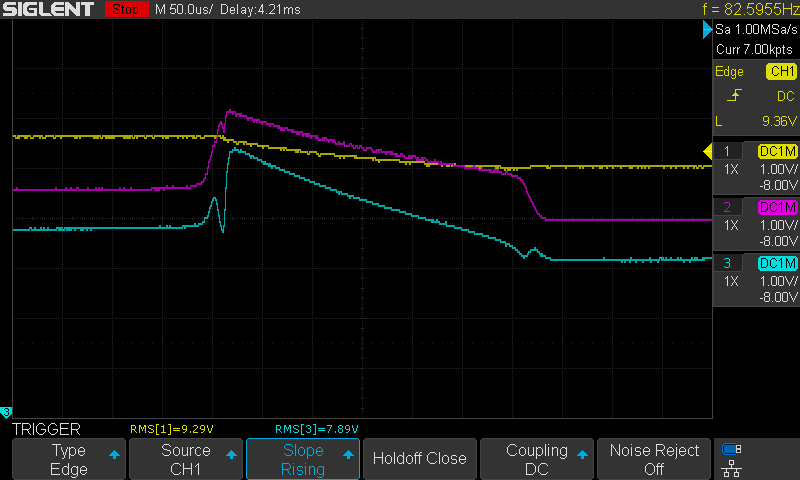Screen dimensions: 800x480
Task: Click the blue arrow on Slope Rising
Action: coord(348,454)
